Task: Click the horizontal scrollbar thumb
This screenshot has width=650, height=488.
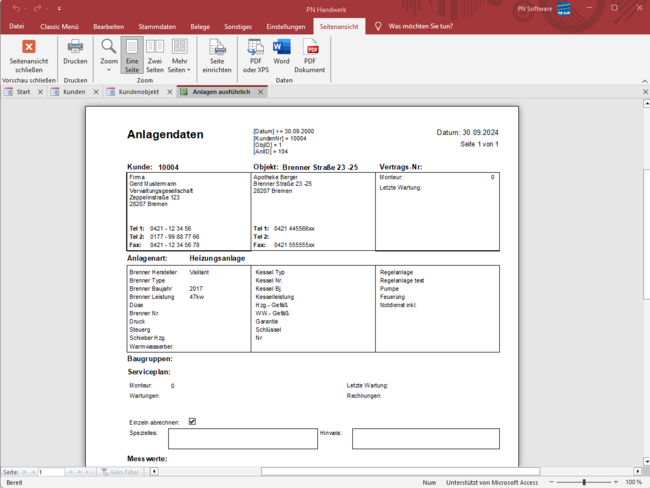Action: pyautogui.click(x=400, y=471)
